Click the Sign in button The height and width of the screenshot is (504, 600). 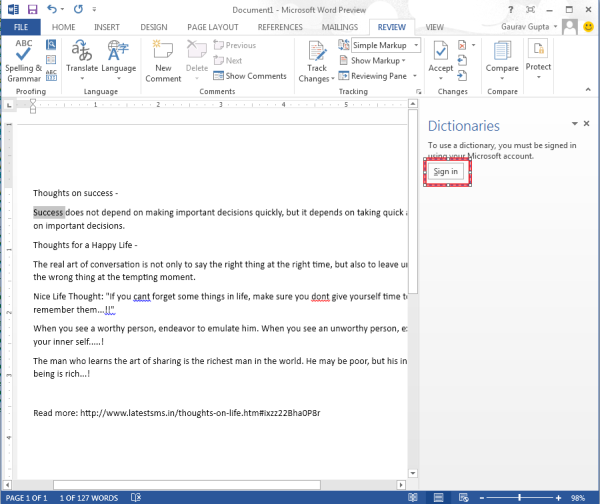coord(446,172)
